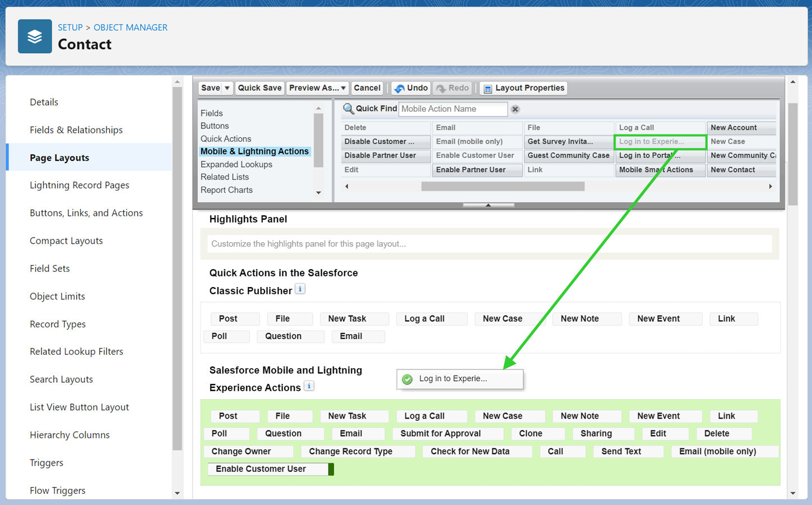Click the Quick Find magnifier icon
812x505 pixels.
(x=348, y=109)
